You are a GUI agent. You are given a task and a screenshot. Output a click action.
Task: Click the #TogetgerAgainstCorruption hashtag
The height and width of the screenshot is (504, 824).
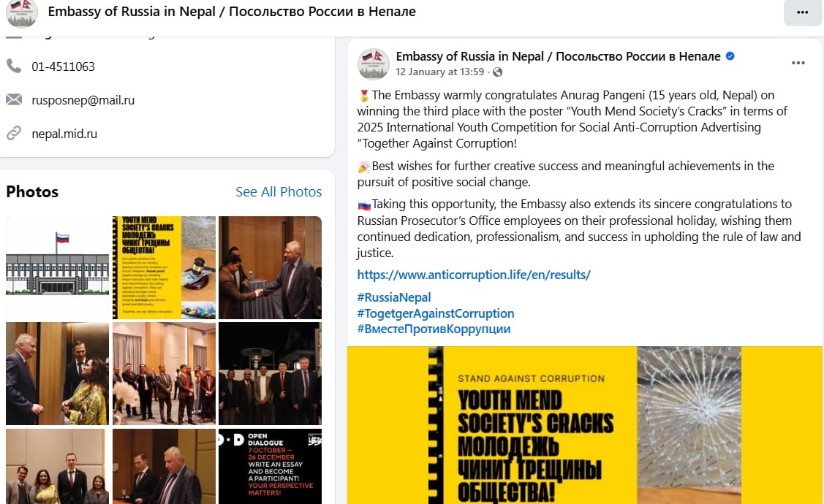436,313
